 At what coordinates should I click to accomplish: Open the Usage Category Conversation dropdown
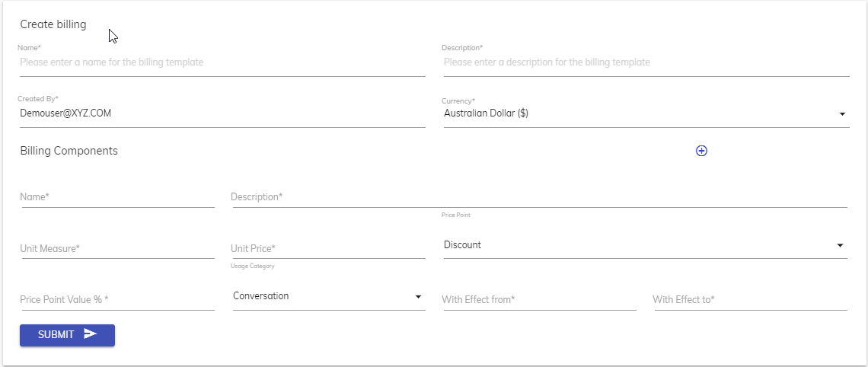click(418, 296)
